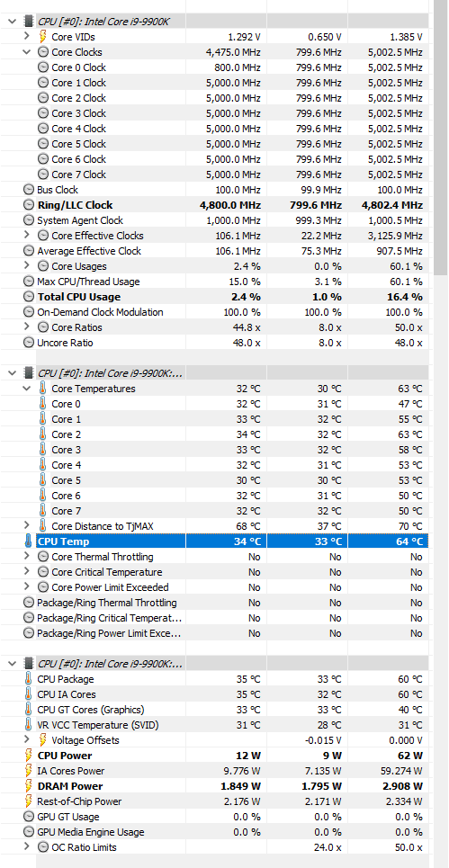Select the Core 7 Clock row
The height and width of the screenshot is (868, 449).
[224, 174]
